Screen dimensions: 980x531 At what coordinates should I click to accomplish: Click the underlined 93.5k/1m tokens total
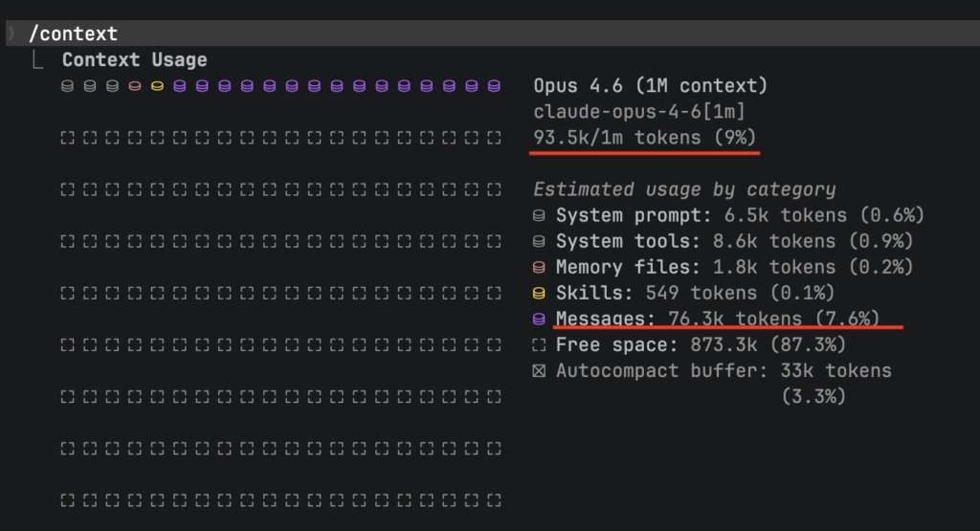click(x=646, y=138)
